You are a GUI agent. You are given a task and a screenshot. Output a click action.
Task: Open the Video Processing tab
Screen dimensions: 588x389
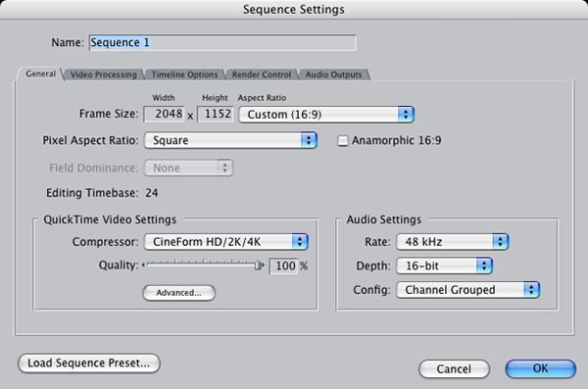pos(104,74)
